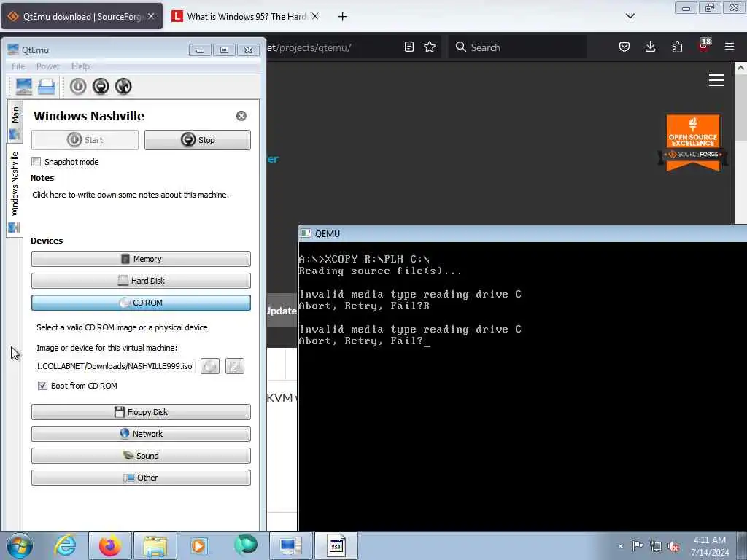The width and height of the screenshot is (747, 560).
Task: Switch to Firefox in taskbar
Action: (x=110, y=545)
